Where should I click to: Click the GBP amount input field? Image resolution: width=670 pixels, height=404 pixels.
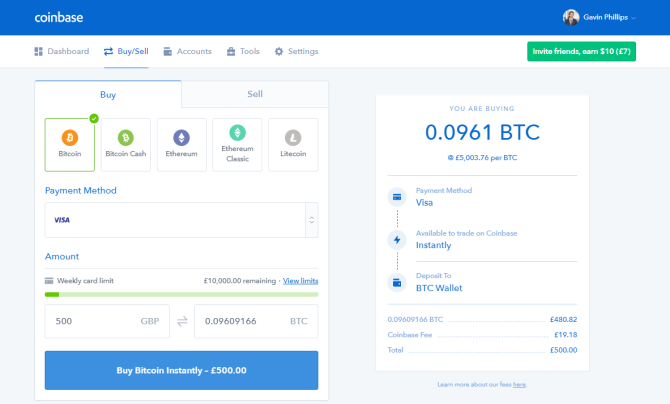(x=107, y=321)
